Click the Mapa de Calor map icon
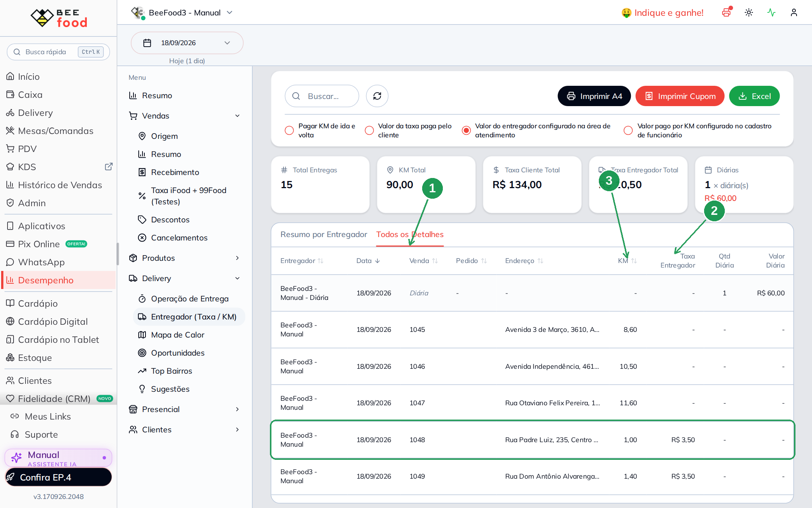Viewport: 812px width, 508px height. click(x=142, y=335)
